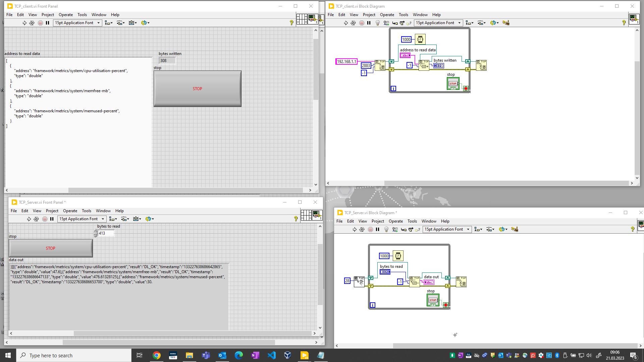
Task: Open Visual Studio Code from the taskbar
Action: [x=271, y=355]
